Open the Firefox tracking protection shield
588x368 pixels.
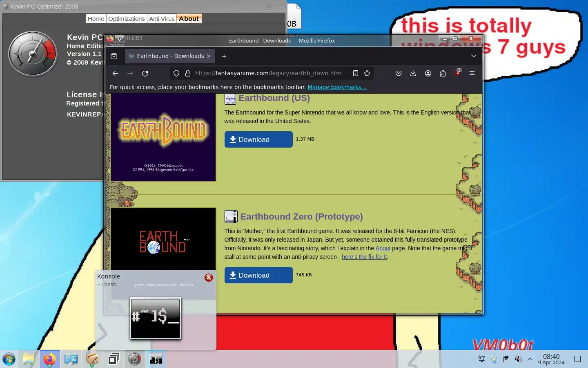coord(176,73)
